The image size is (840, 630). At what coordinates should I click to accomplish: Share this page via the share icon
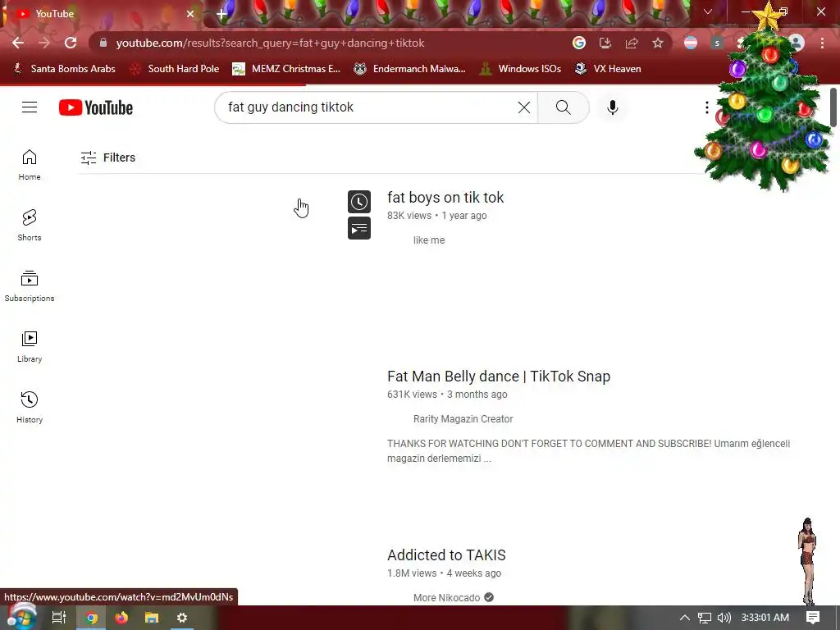[x=632, y=43]
